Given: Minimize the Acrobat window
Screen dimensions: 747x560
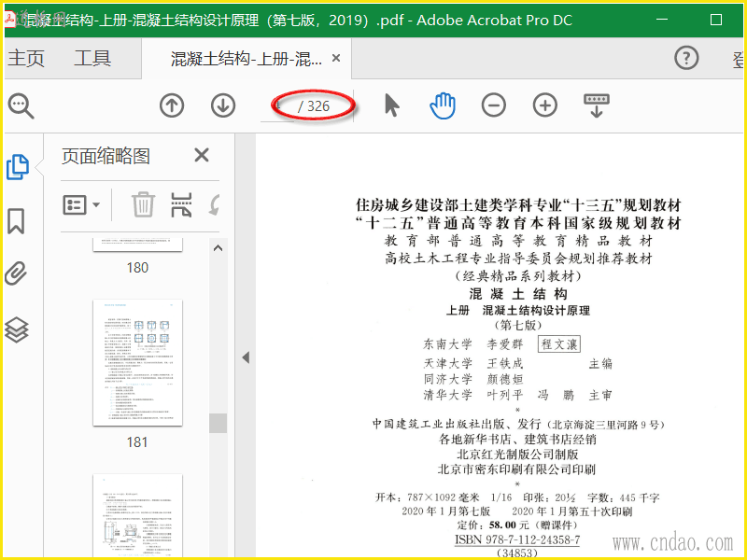Looking at the screenshot, I should click(662, 20).
